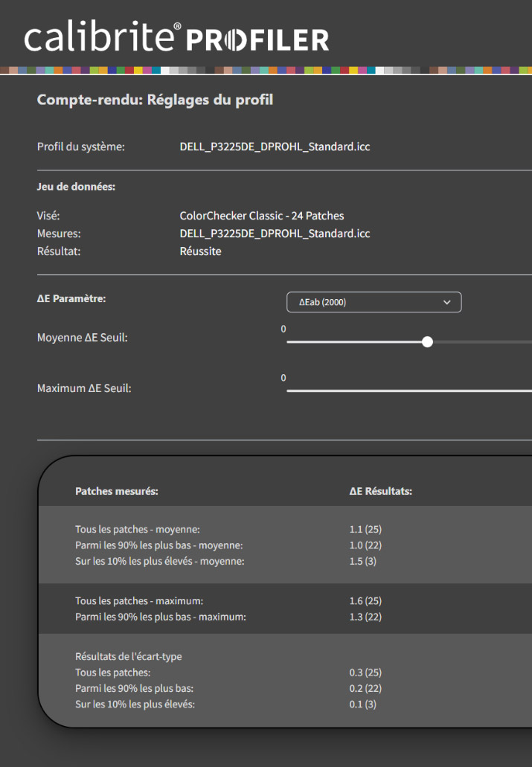Click the chevron on the ΔEab (2000) selector
The width and height of the screenshot is (532, 767).
pyautogui.click(x=446, y=302)
